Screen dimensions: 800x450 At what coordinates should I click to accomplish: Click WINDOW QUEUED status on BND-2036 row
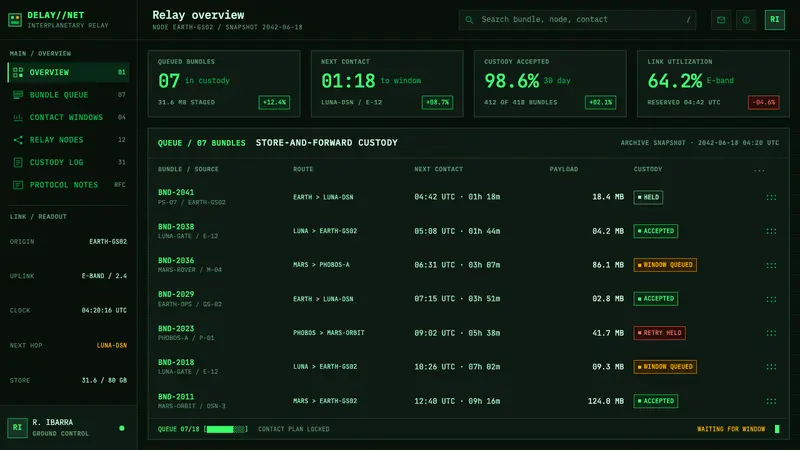click(x=665, y=265)
